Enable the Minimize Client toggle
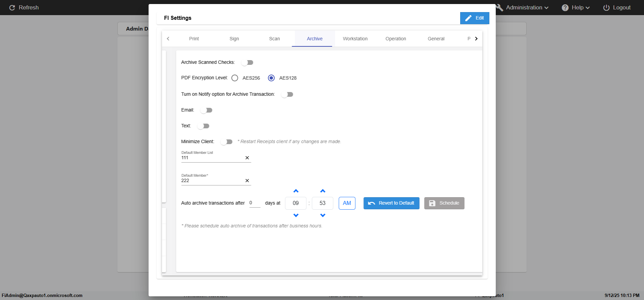This screenshot has width=644, height=300. (x=226, y=142)
